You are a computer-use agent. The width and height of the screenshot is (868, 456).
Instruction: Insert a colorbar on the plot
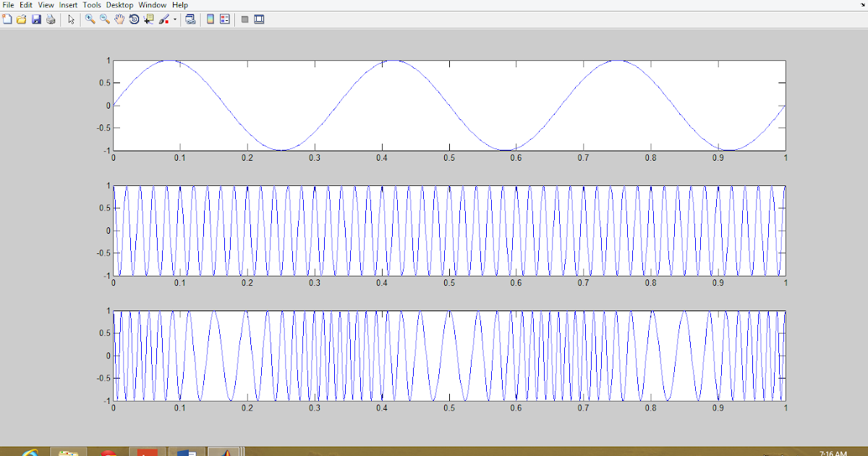pyautogui.click(x=209, y=20)
